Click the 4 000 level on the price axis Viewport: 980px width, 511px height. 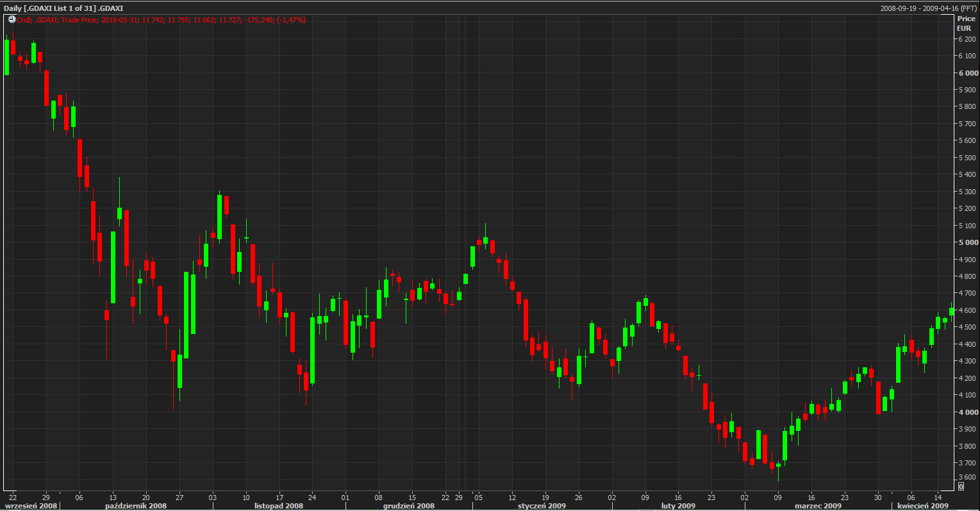pos(967,412)
